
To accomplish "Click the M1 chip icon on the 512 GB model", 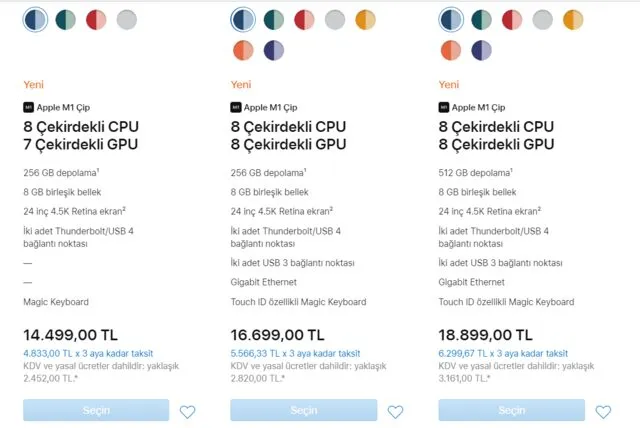I will pos(444,106).
